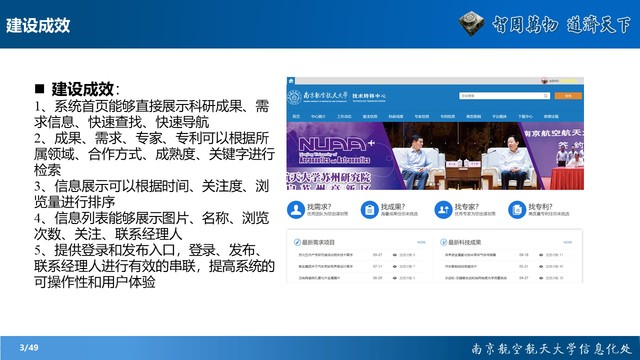Click the 最新需求项目 section icon
The width and height of the screenshot is (640, 360).
point(298,242)
